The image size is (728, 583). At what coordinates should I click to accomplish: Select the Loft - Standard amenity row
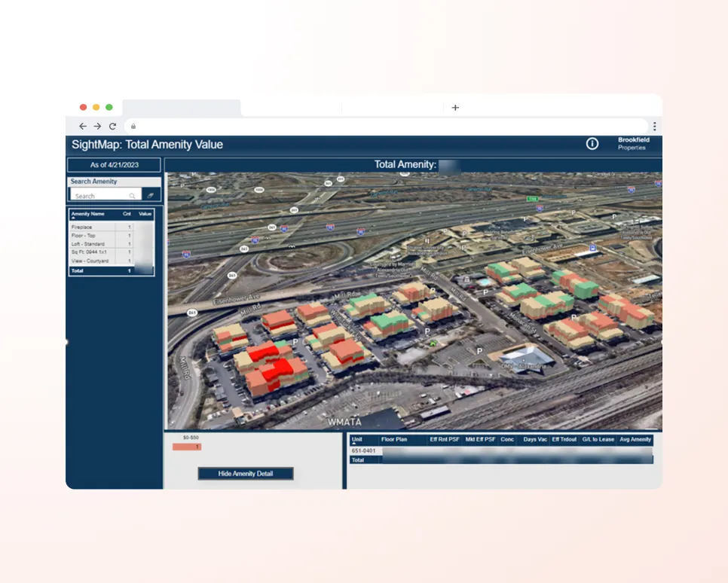point(112,244)
